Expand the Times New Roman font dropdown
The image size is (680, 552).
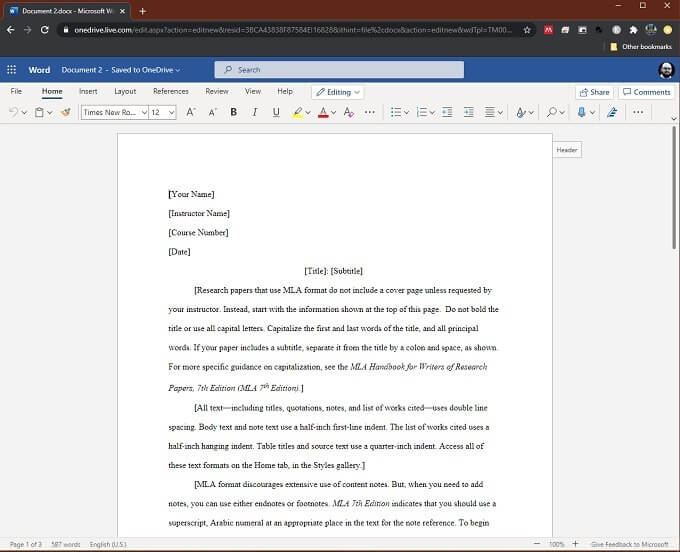[x=143, y=113]
